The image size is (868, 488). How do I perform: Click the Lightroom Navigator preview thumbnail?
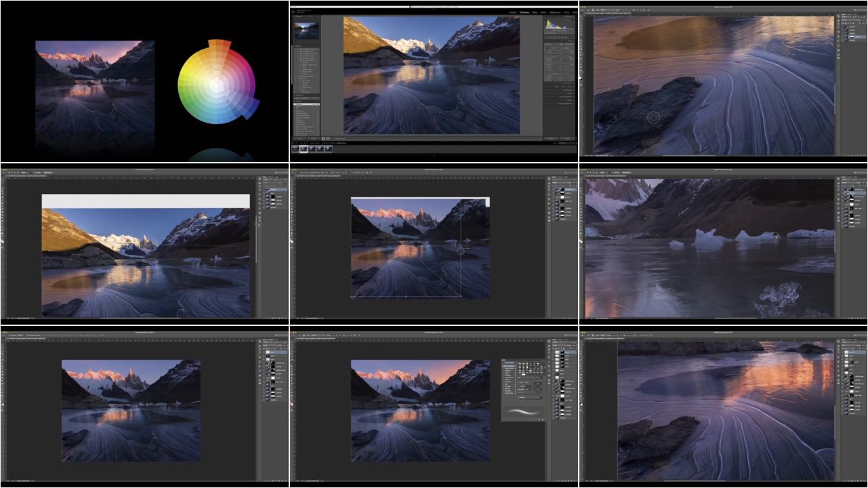coord(306,30)
